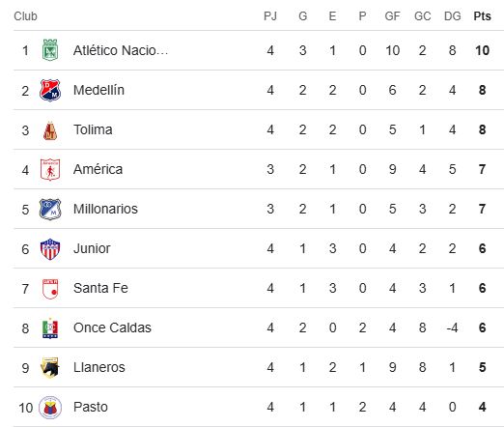Viewport: 504px width, 427px height.
Task: Select the DG column header
Action: pos(453,16)
